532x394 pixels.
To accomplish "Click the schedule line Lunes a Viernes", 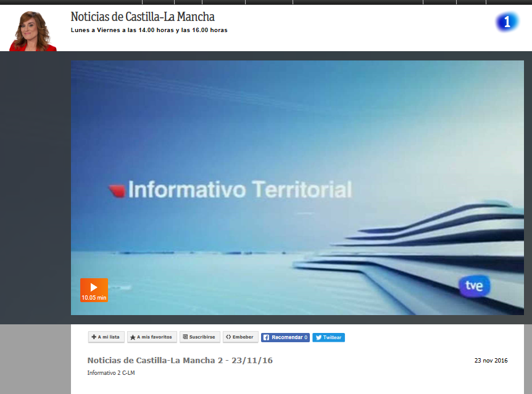I will coord(149,30).
